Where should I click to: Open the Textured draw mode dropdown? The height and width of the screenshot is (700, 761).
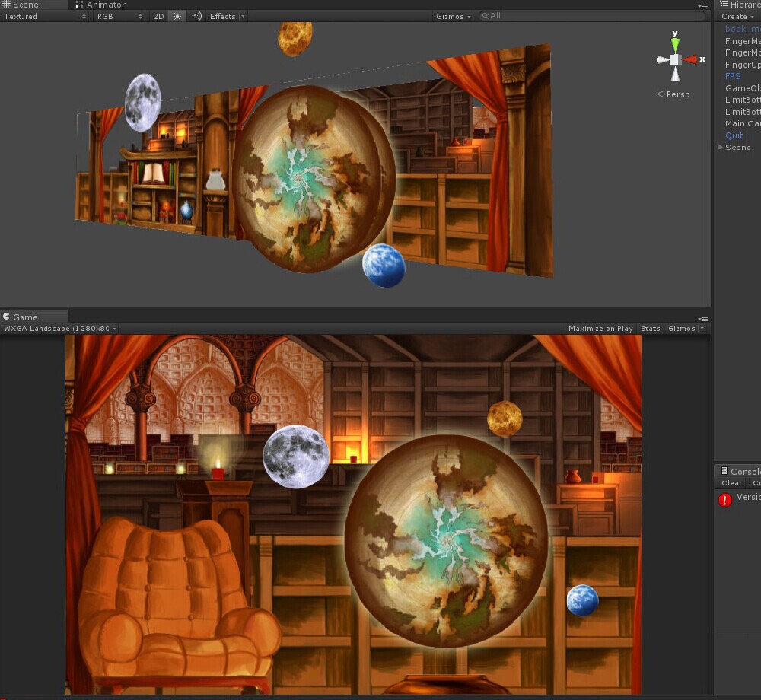(x=45, y=17)
